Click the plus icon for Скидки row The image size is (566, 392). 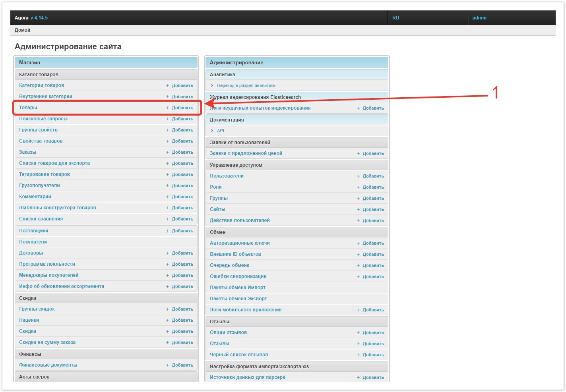click(167, 332)
